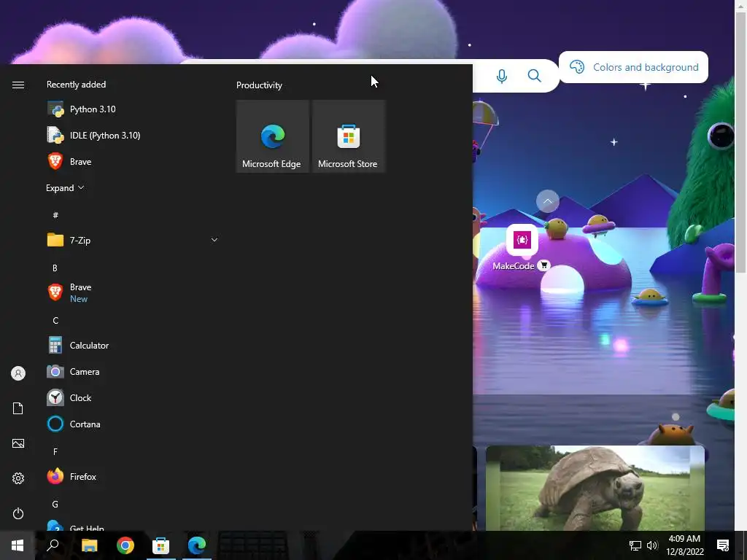Screen dimensions: 747x560
Task: Launch Brave marked New under B
Action: (x=133, y=293)
